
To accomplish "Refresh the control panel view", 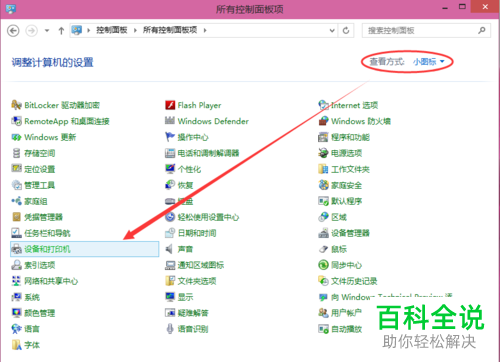I will pyautogui.click(x=346, y=30).
